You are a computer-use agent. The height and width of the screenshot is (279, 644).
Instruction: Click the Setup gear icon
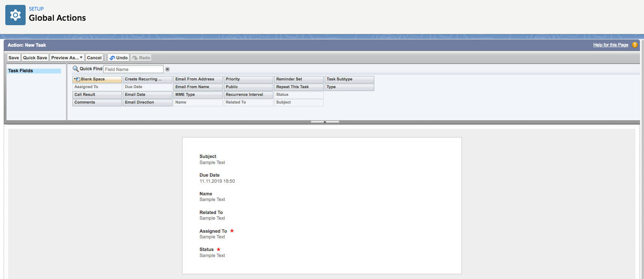(x=15, y=15)
